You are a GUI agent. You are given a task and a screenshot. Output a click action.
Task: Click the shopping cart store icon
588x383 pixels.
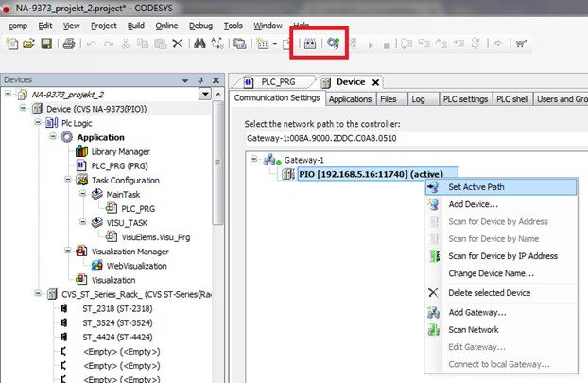click(521, 44)
